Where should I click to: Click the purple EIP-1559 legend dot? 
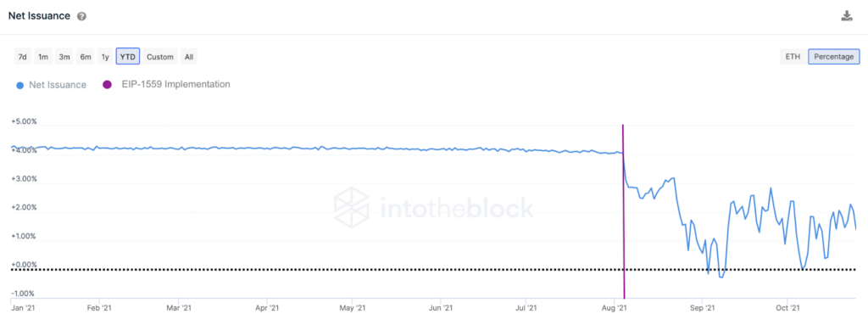108,85
